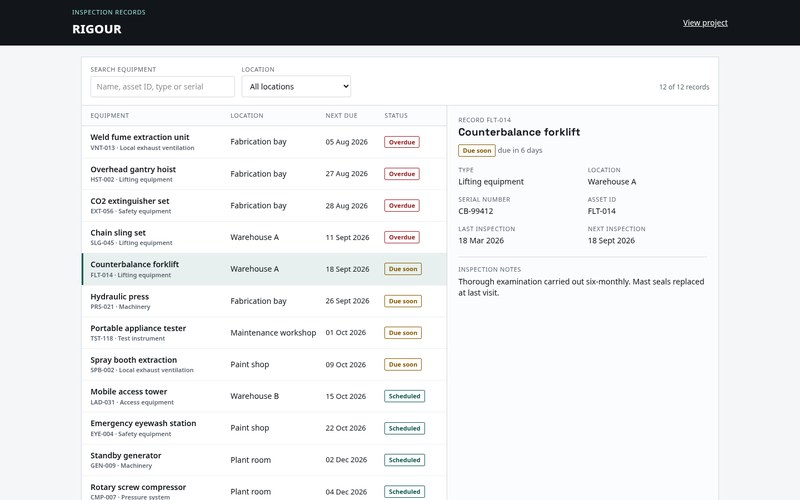The image size is (800, 500).
Task: Select the Spray booth extraction row
Action: 264,364
